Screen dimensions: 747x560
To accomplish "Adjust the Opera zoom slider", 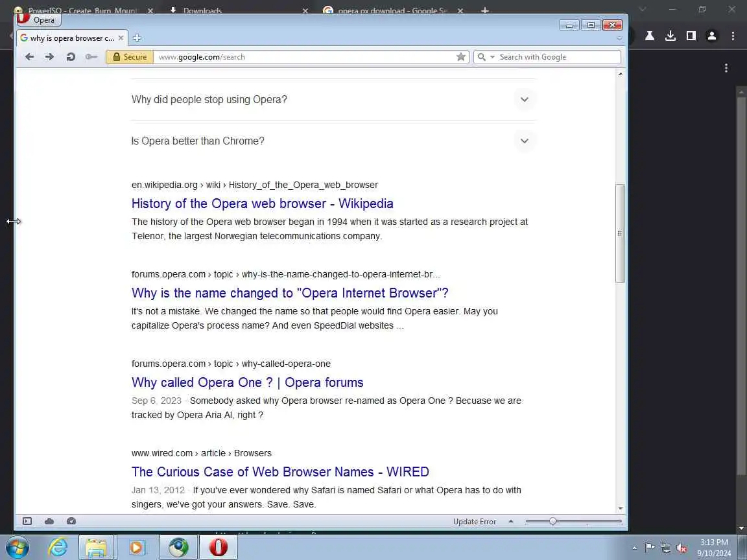I will (x=552, y=521).
